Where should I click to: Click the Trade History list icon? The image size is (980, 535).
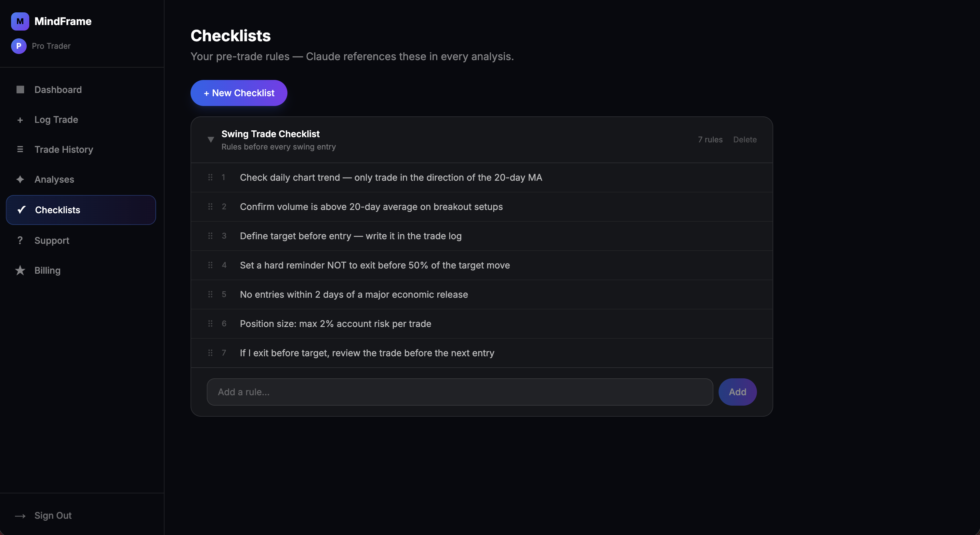(x=20, y=150)
